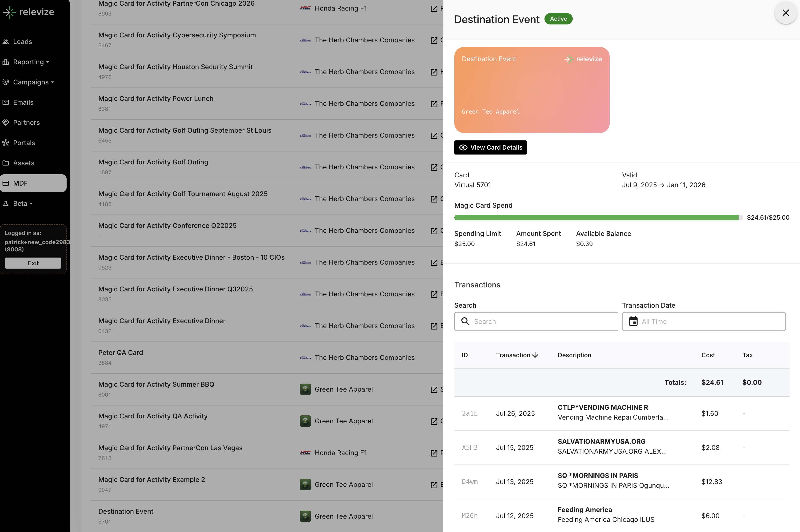Click the Portals icon in sidebar

click(6, 143)
